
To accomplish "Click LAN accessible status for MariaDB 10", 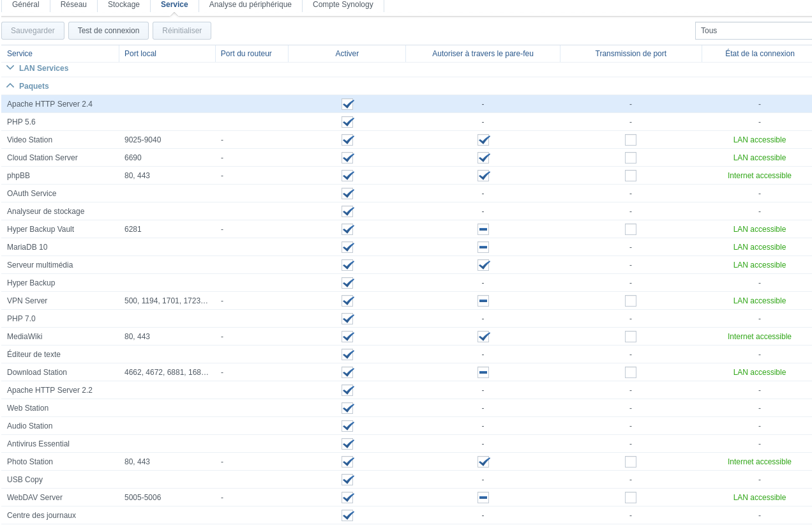I will coord(759,247).
